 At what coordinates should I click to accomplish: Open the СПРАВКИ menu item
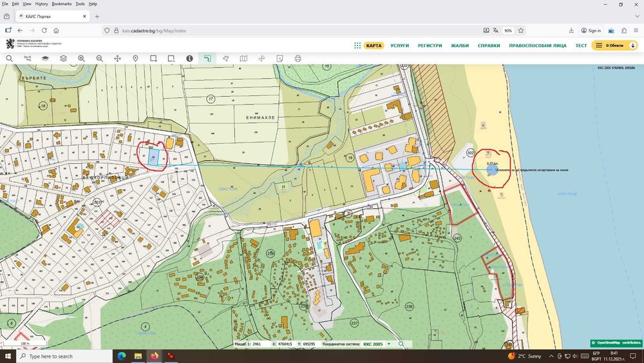(x=489, y=46)
